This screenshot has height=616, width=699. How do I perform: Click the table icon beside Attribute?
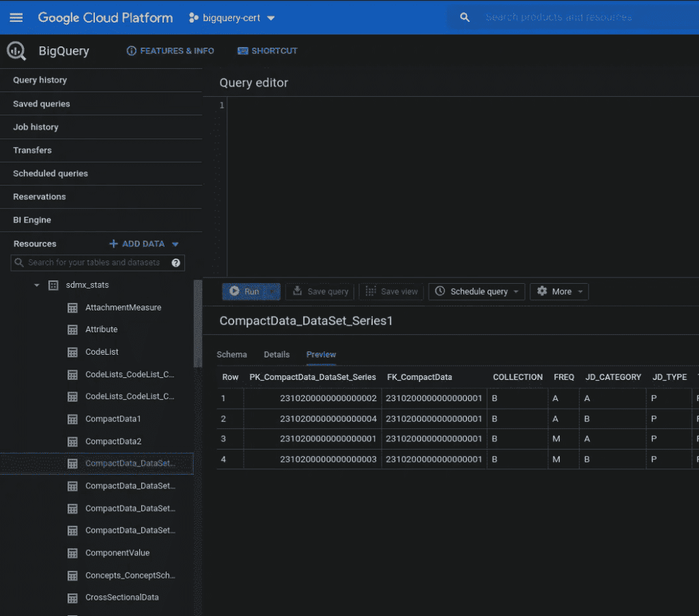[72, 329]
